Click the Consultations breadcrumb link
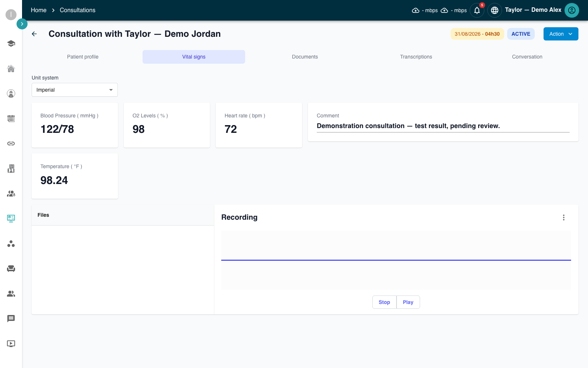 (x=78, y=10)
